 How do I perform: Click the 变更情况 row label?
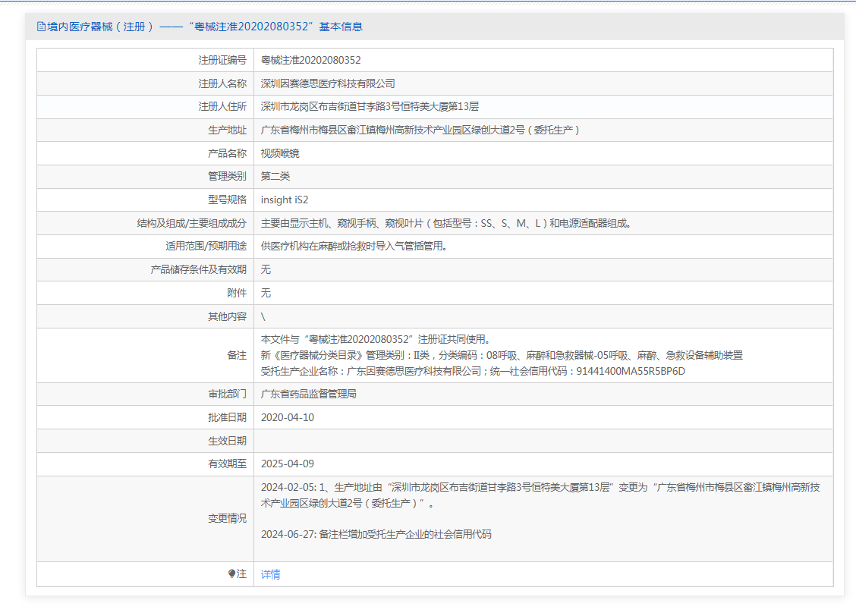tap(228, 519)
